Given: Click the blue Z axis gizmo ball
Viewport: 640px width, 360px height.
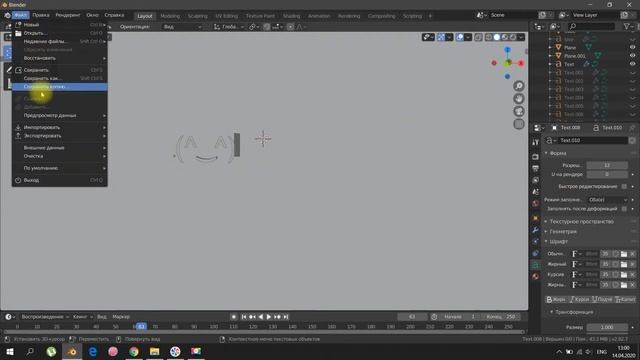Looking at the screenshot, I should [507, 49].
